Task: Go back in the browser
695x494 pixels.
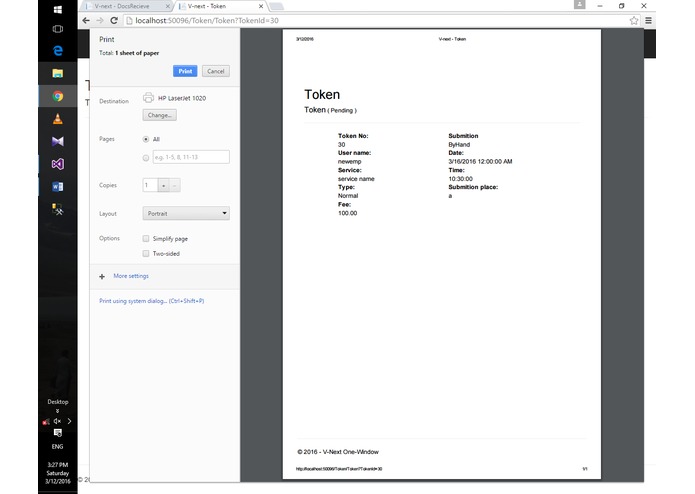Action: coord(86,20)
